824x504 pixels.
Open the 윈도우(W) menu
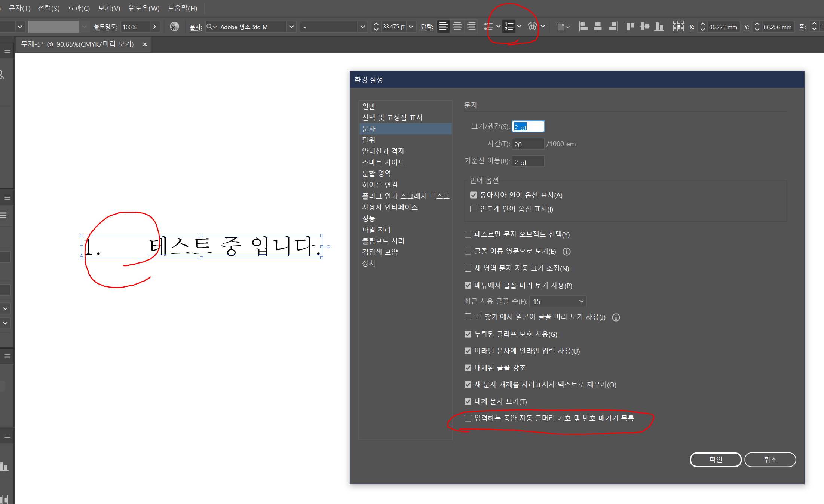pyautogui.click(x=144, y=8)
